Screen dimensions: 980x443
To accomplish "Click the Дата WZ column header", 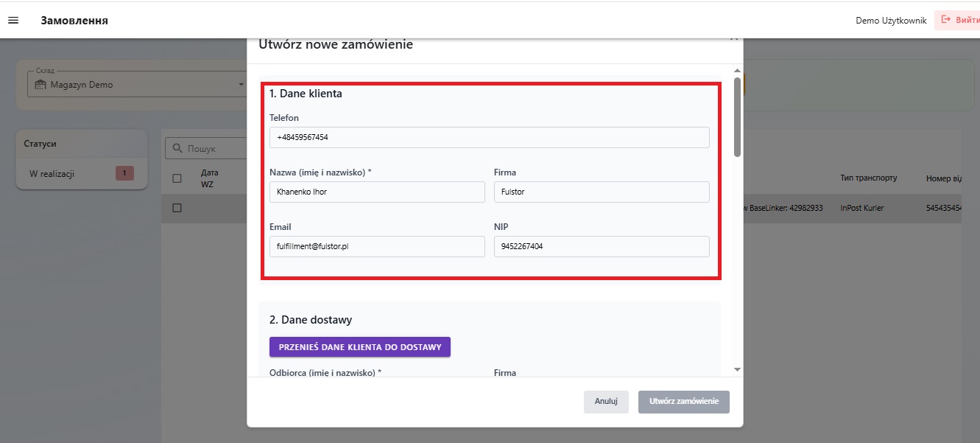I will coord(210,178).
